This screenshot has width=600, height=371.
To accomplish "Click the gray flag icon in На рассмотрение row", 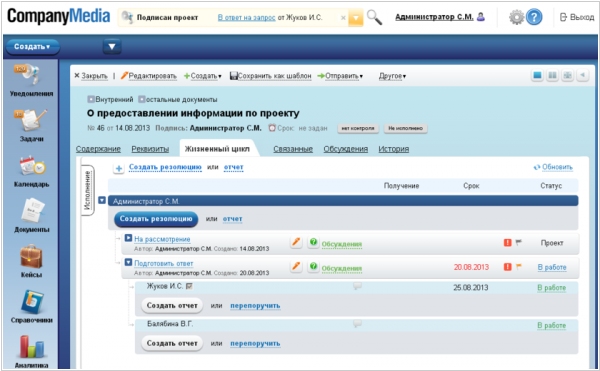I will [518, 242].
